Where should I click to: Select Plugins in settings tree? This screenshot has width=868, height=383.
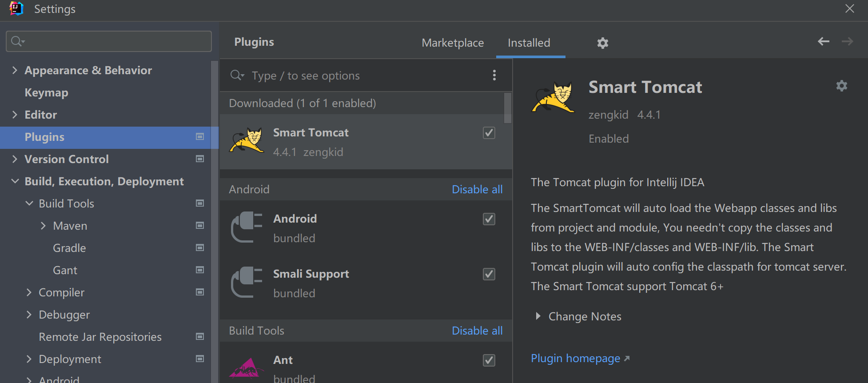(x=109, y=137)
